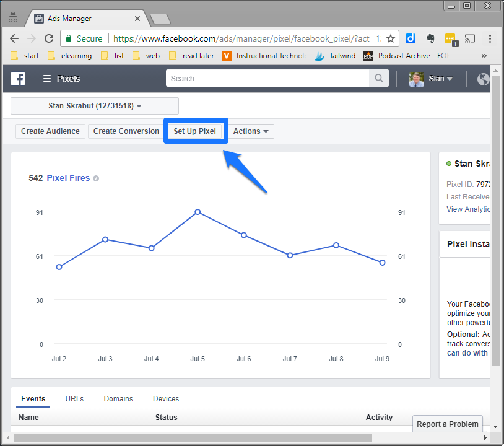This screenshot has height=446, width=504.
Task: Click the Evernote extension icon
Action: (430, 38)
